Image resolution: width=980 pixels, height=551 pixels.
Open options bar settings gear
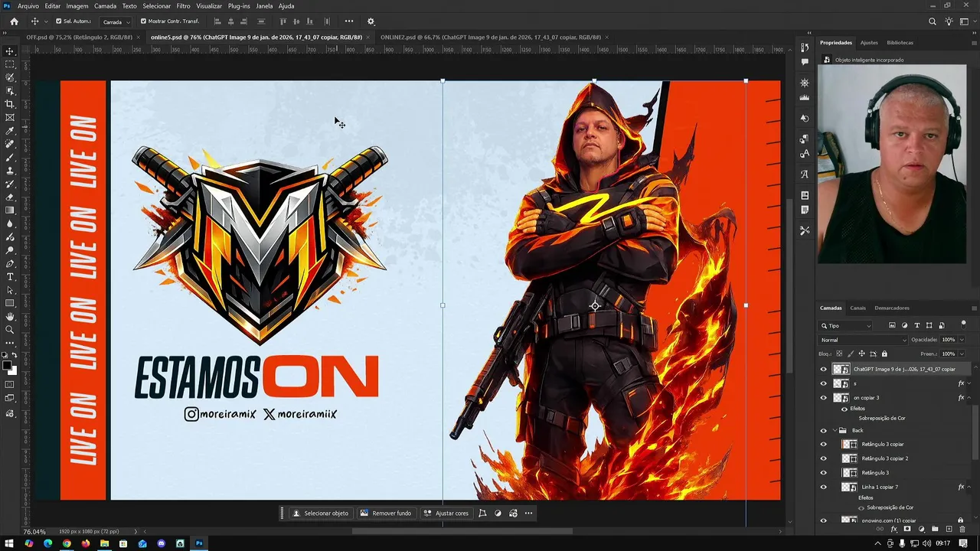pos(371,21)
